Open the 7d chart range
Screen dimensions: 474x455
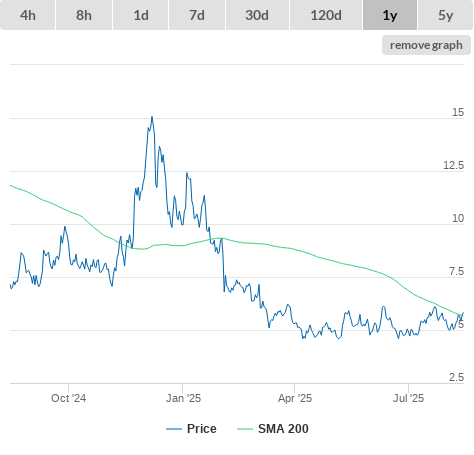click(x=197, y=15)
